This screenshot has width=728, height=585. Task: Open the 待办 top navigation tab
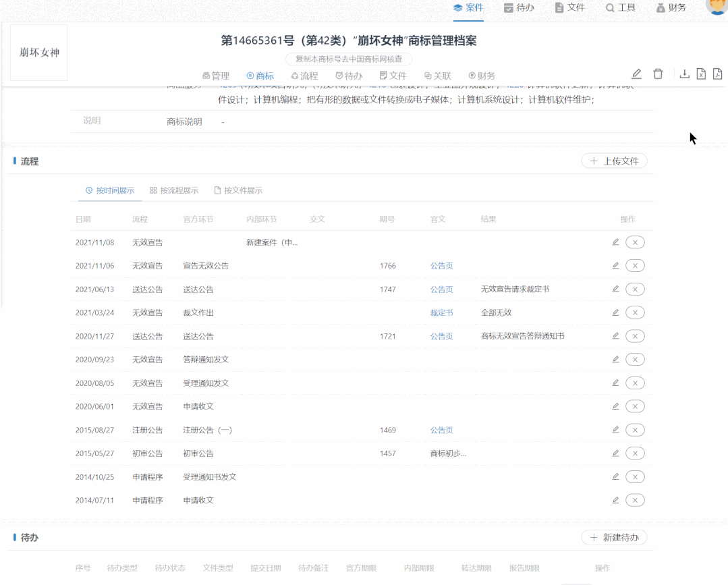(x=519, y=8)
